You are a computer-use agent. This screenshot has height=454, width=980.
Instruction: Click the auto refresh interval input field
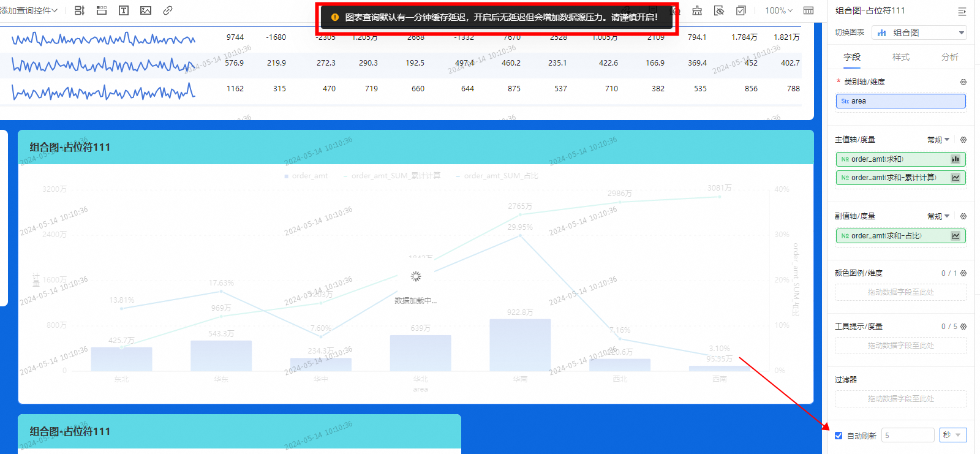[x=907, y=436]
